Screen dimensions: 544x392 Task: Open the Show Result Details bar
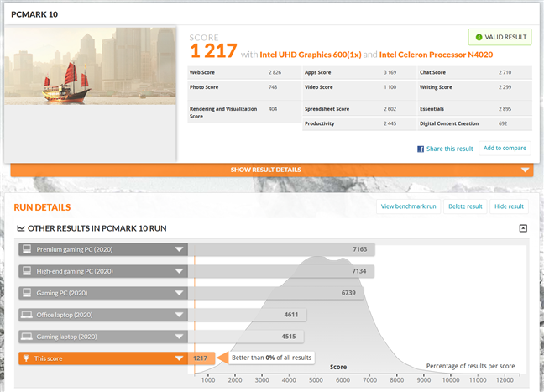click(x=272, y=170)
